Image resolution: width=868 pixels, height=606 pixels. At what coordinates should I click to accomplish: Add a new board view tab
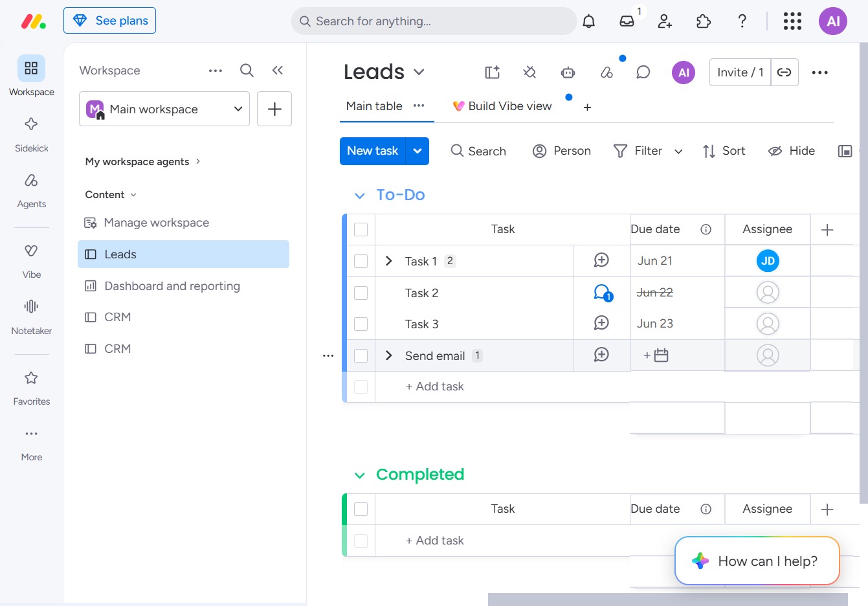click(x=587, y=107)
